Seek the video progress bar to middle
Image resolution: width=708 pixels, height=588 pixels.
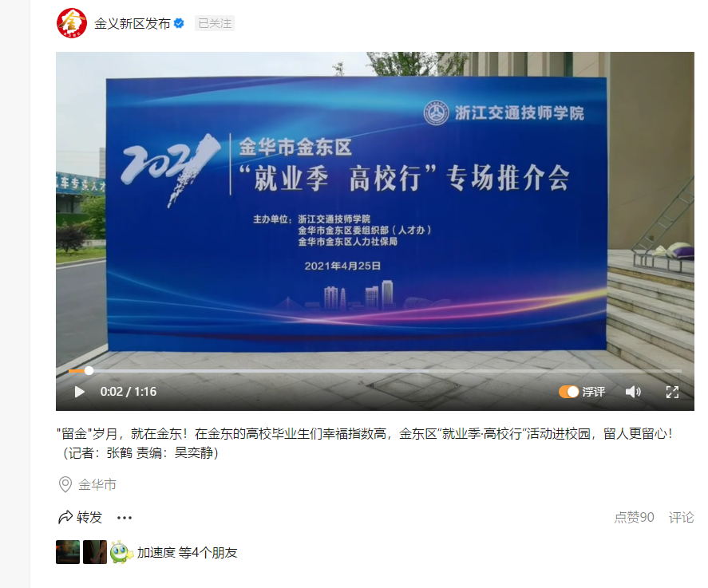[375, 371]
